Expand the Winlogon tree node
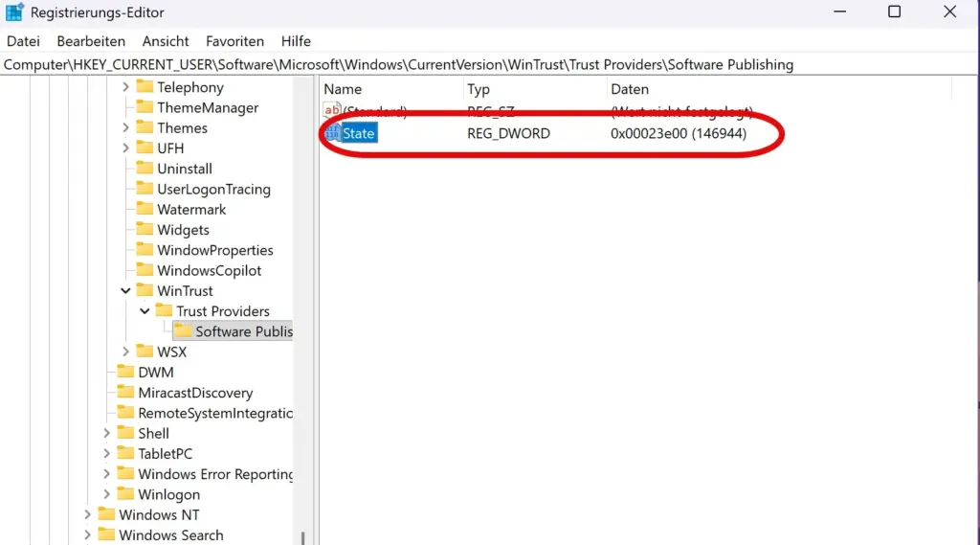Viewport: 980px width, 545px height. pos(106,494)
